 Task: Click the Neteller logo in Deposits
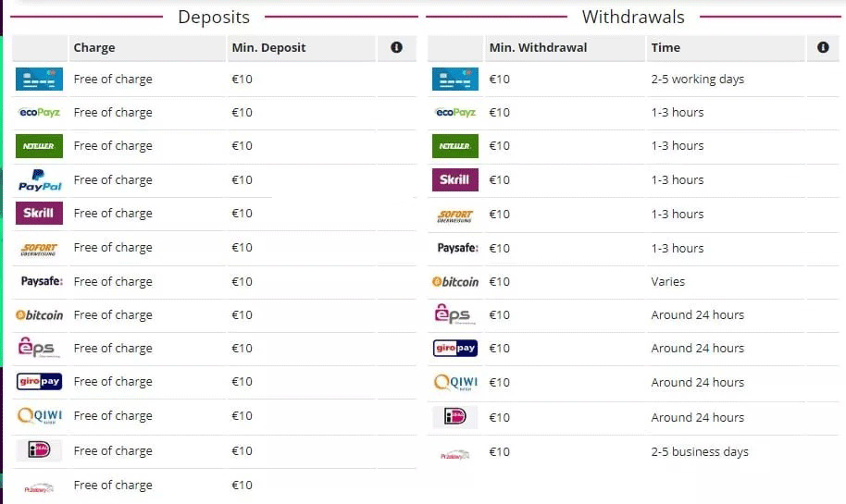click(39, 146)
